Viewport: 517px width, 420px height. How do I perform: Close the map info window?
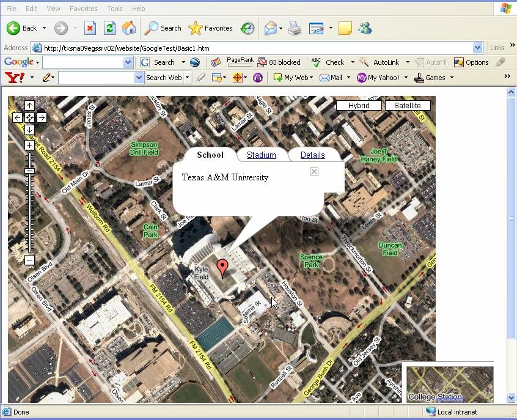314,172
